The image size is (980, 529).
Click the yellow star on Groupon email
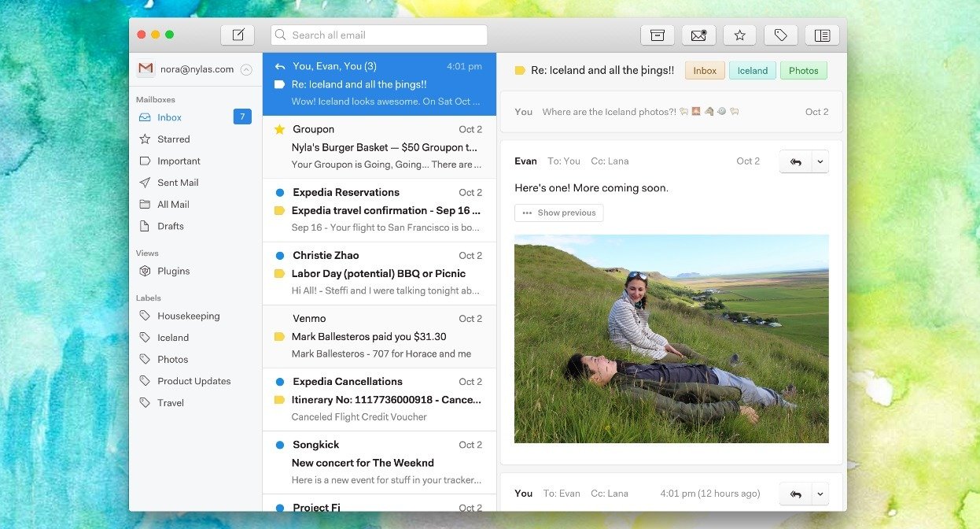point(279,129)
